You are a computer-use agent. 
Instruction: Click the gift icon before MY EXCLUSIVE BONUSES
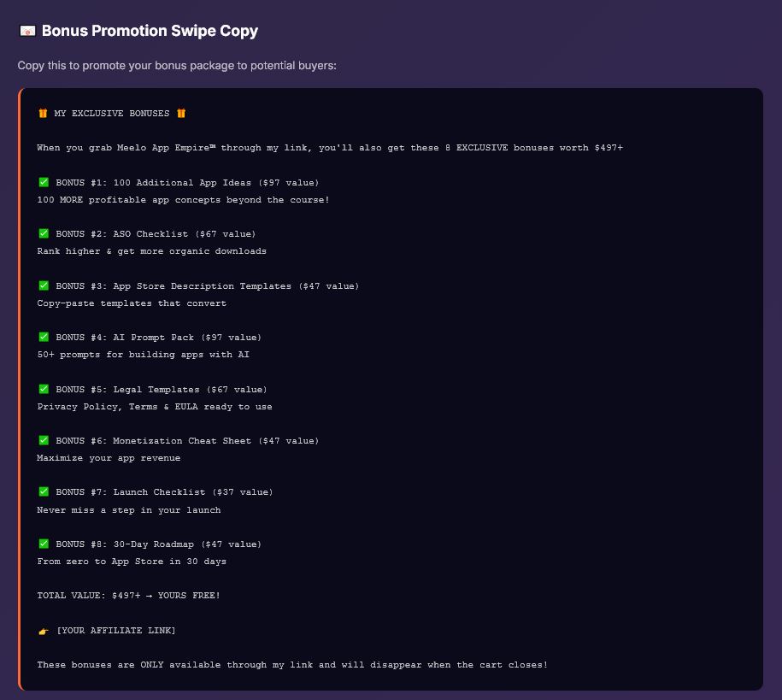tap(43, 113)
